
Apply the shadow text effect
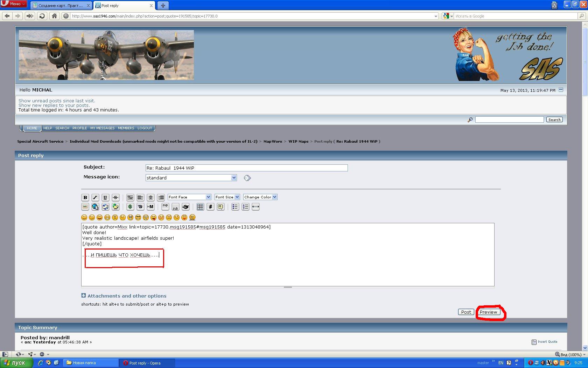[x=140, y=207]
